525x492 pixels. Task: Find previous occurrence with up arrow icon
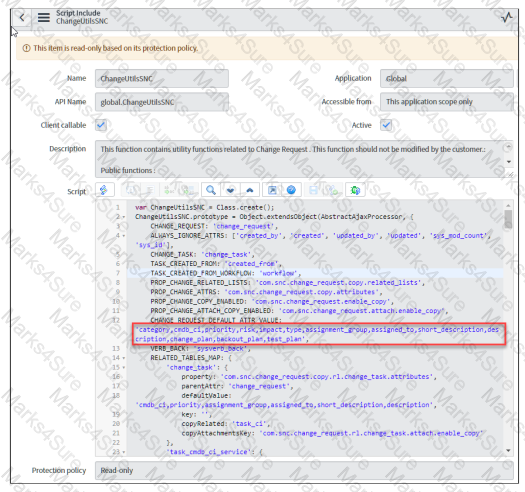point(250,190)
